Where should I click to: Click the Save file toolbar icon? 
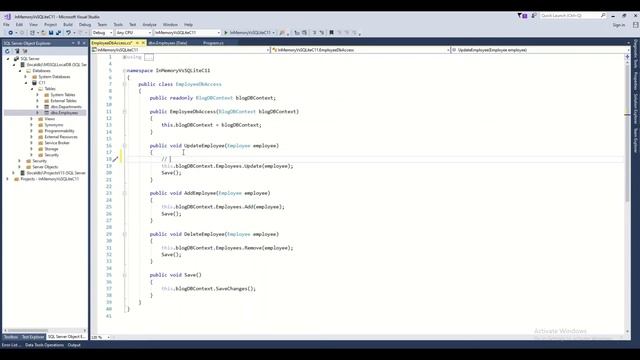pyautogui.click(x=51, y=33)
